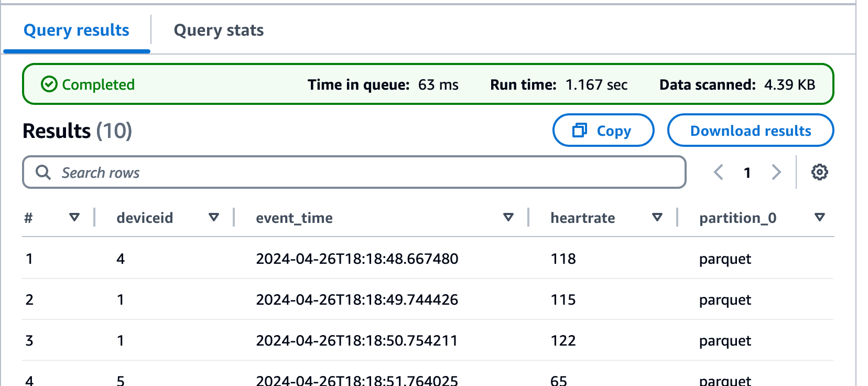
Task: Click parquet in the heartrate 122 row
Action: [725, 341]
